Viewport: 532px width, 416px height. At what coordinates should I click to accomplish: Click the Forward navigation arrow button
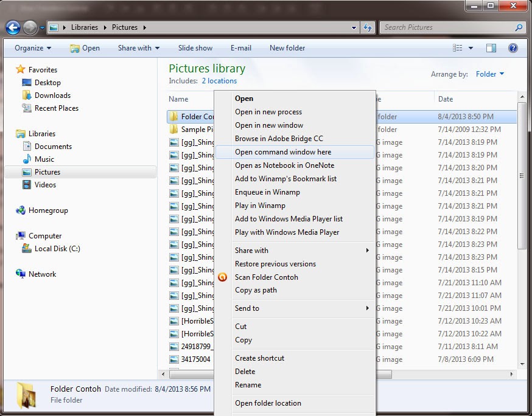pos(30,27)
